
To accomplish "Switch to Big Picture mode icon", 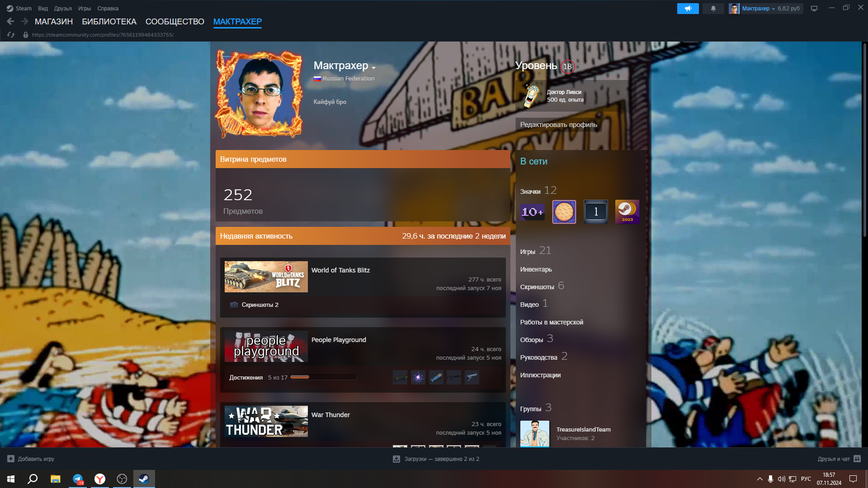I will point(814,9).
